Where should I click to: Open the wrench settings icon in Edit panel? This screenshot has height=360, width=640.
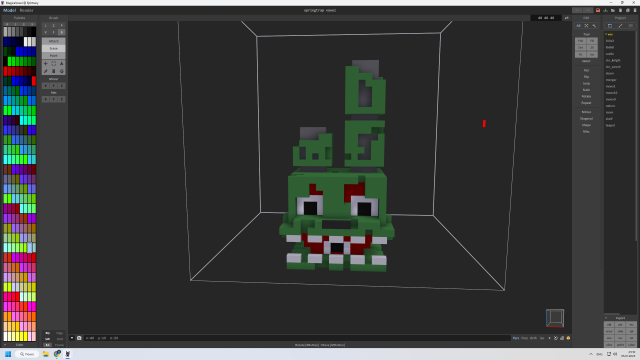coord(594,26)
